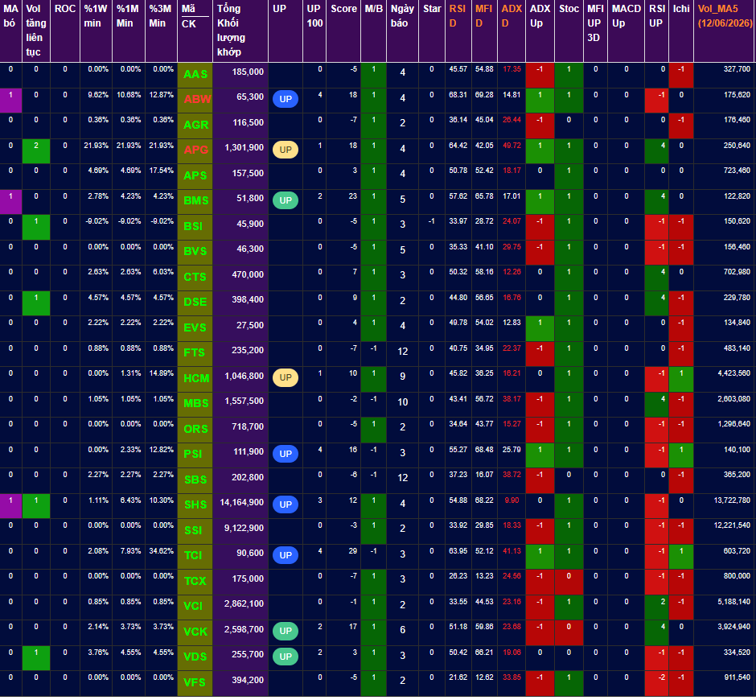756x700 pixels.
Task: Click the blue UP badge for ABW
Action: (286, 99)
